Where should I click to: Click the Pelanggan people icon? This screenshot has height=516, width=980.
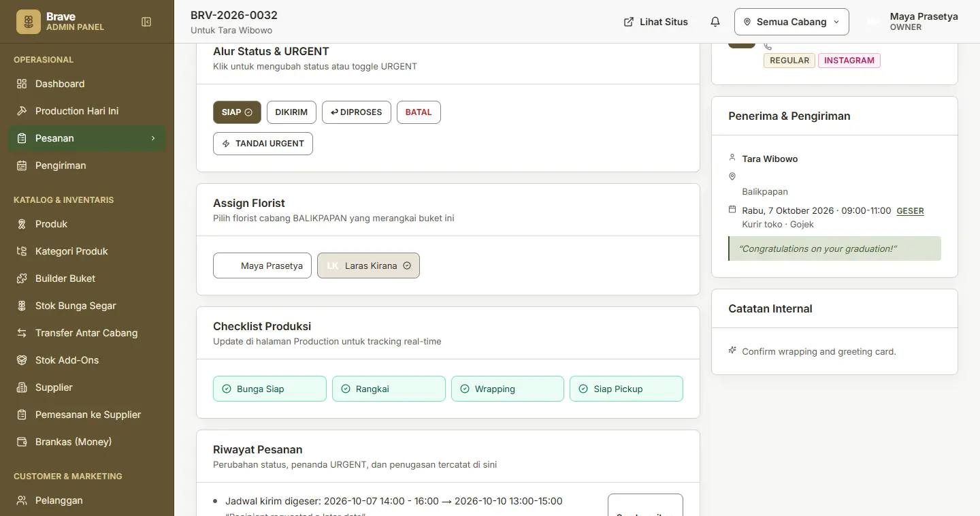(22, 500)
